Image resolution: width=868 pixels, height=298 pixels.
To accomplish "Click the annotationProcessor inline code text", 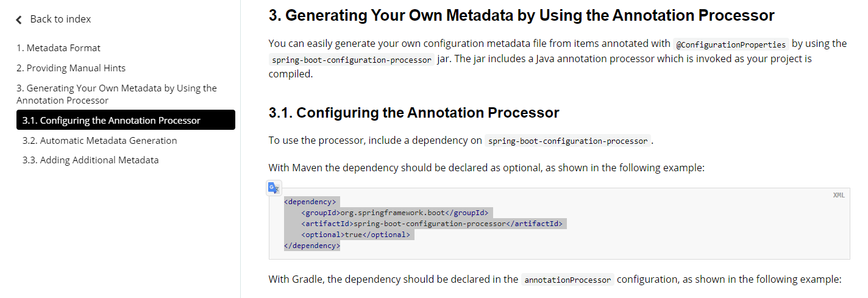I will tap(567, 280).
